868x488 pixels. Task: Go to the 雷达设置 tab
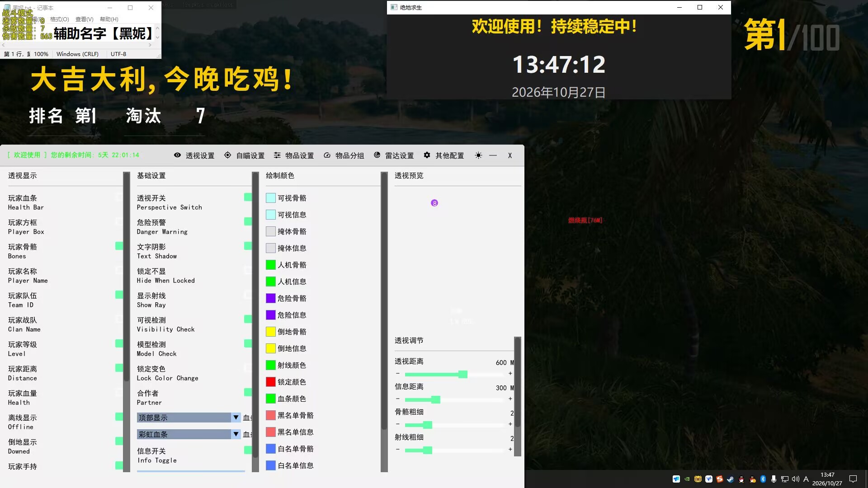(x=394, y=155)
